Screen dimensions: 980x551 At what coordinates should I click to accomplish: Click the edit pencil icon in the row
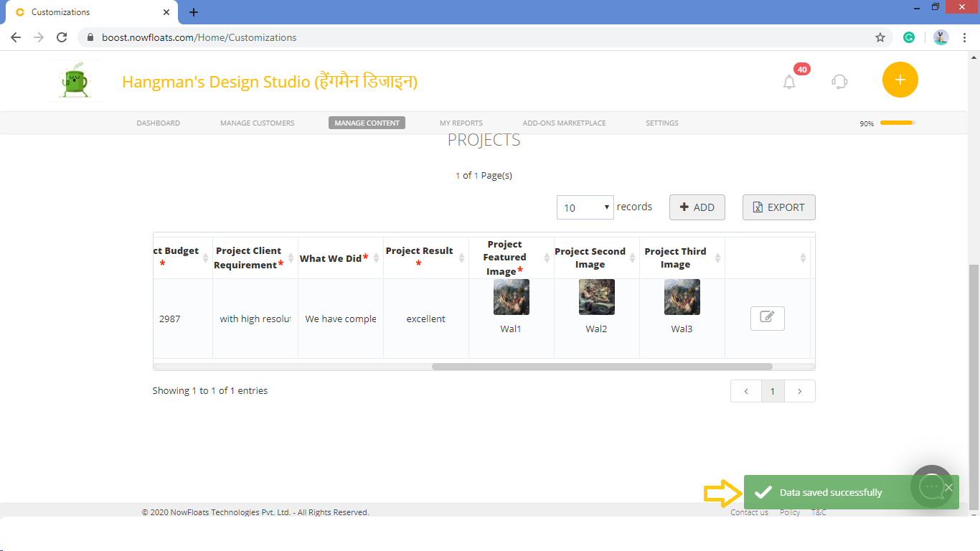click(767, 318)
